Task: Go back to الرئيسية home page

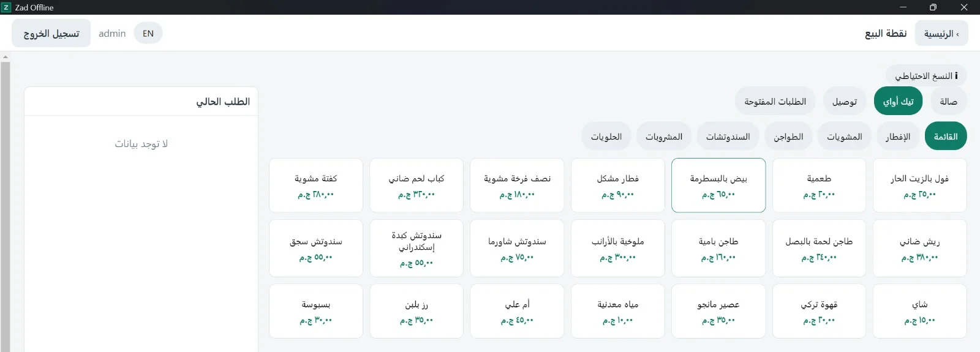Action: pos(941,33)
